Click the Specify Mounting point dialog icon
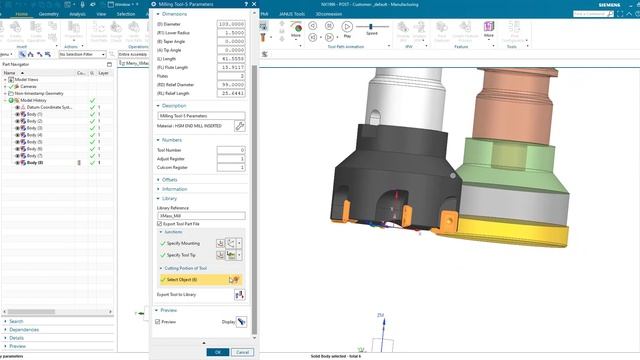 220,243
